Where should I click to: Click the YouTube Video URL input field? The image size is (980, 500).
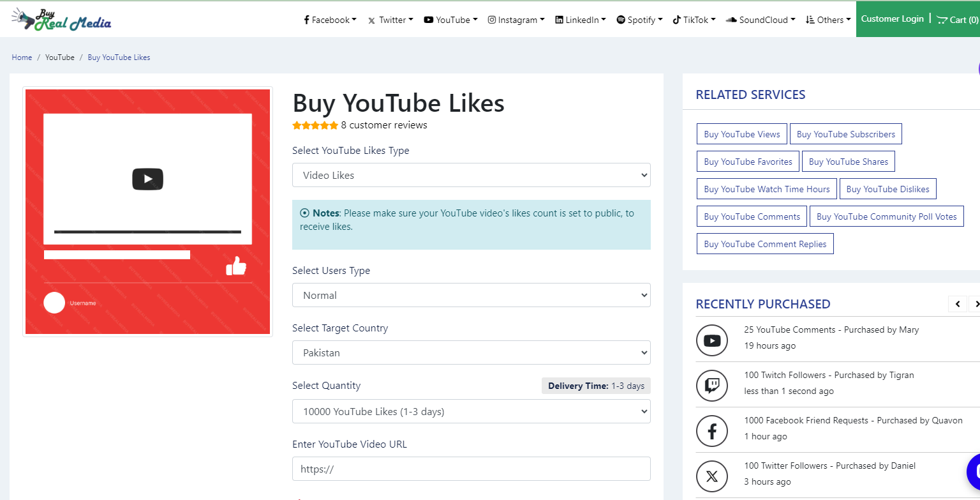tap(471, 469)
